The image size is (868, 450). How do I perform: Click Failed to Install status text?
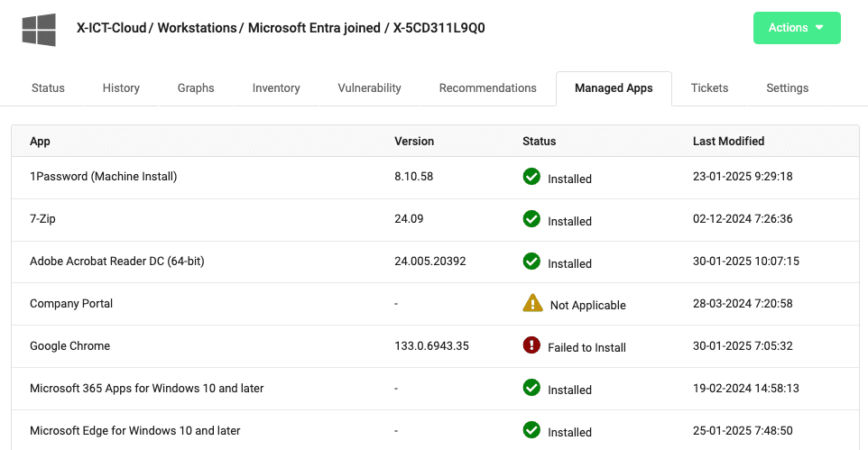tap(586, 347)
